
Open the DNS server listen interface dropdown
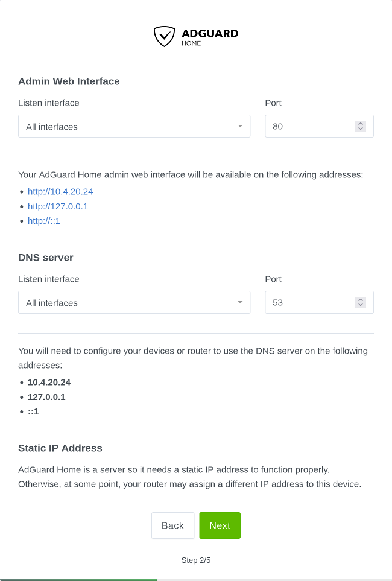[134, 302]
